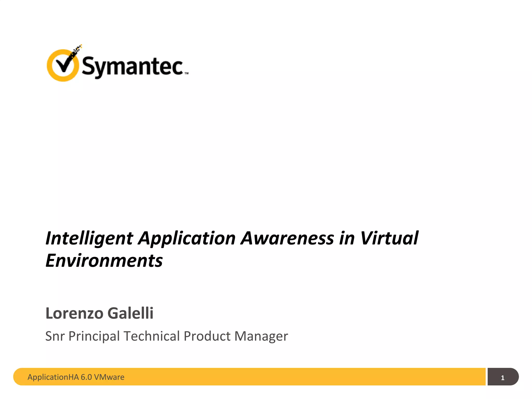This screenshot has height=399, width=532.
Task: Click the Symantec yellow circle checkmark logo
Action: [x=62, y=65]
